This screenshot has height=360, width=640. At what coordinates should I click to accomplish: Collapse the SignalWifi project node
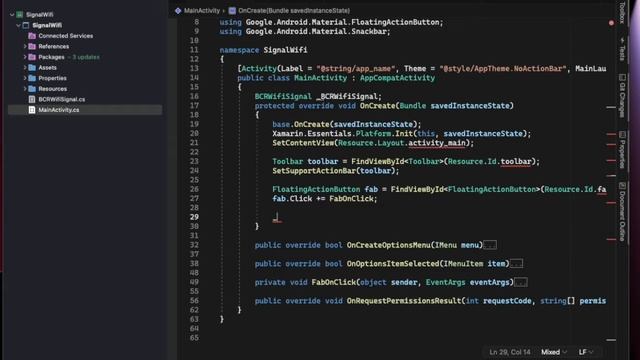(x=18, y=25)
